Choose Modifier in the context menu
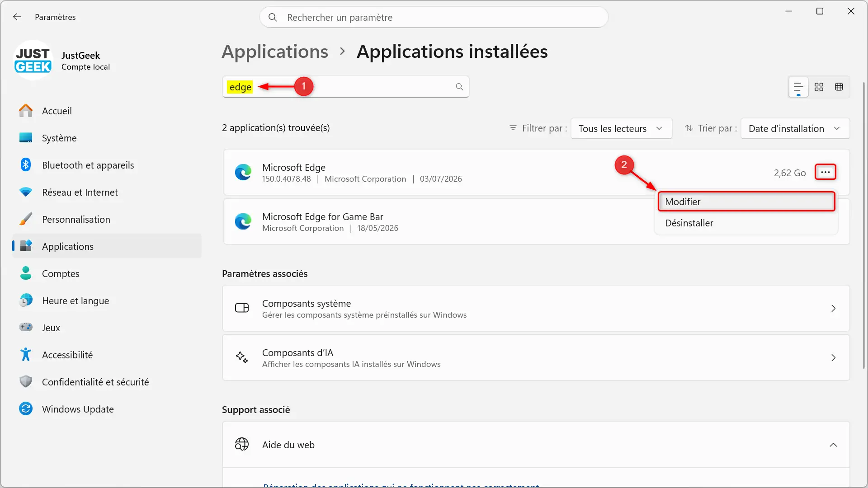 [x=746, y=202]
